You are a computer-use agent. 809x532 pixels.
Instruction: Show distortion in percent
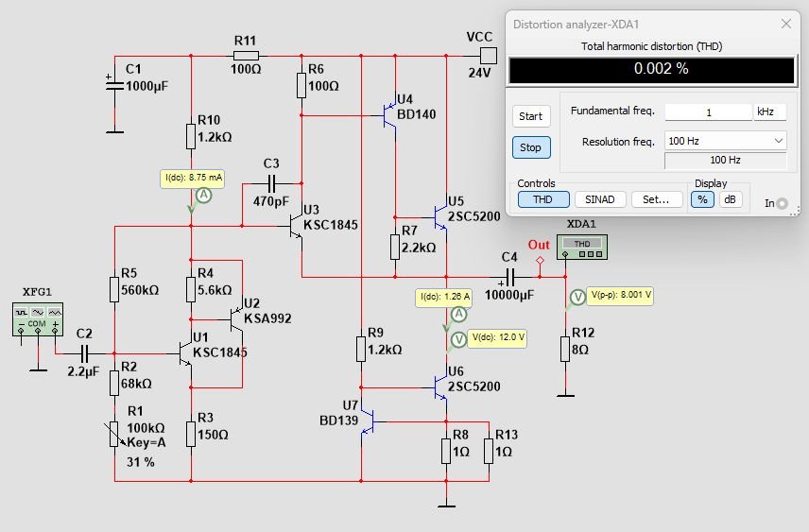702,199
